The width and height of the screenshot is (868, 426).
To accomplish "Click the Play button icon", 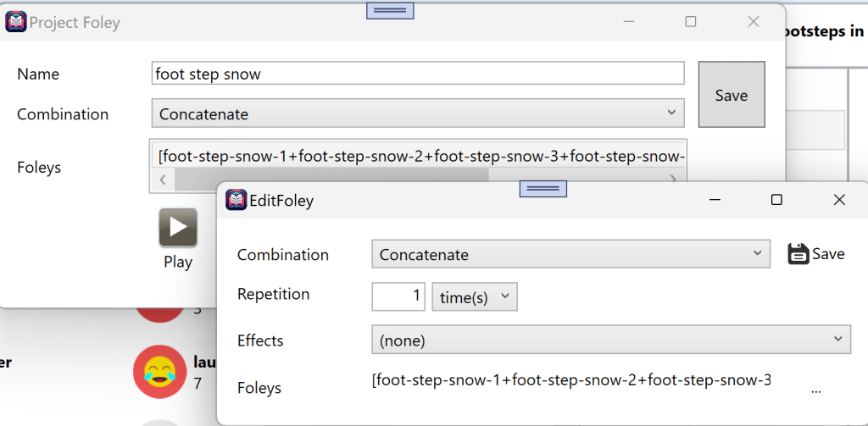I will click(x=178, y=227).
